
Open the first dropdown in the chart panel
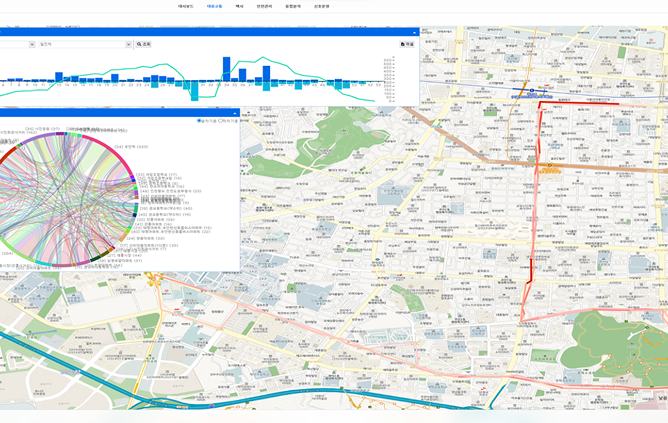pos(17,44)
